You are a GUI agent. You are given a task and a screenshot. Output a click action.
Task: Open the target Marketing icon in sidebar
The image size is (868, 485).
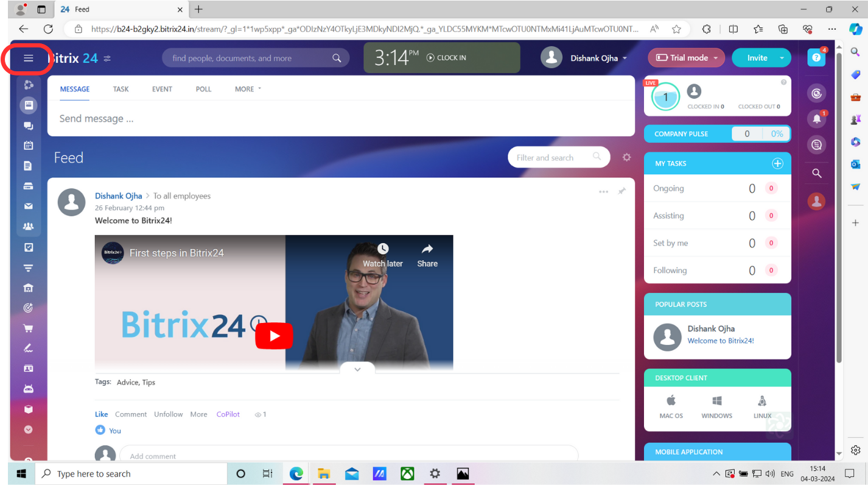click(x=28, y=308)
